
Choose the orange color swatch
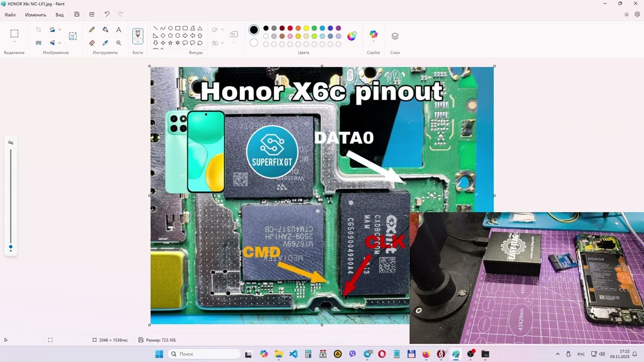point(298,28)
